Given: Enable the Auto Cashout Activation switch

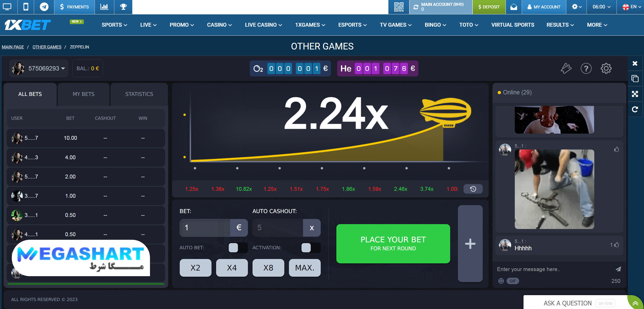Looking at the screenshot, I should 310,248.
